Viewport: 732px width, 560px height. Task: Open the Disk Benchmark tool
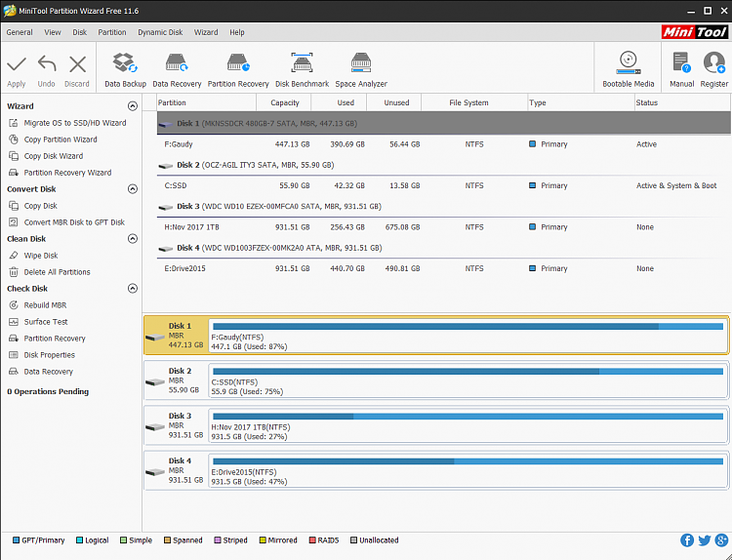coord(302,68)
